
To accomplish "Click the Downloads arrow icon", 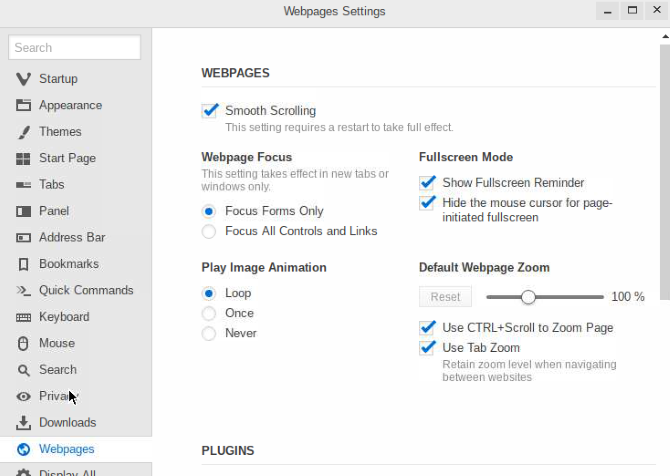I will [23, 423].
